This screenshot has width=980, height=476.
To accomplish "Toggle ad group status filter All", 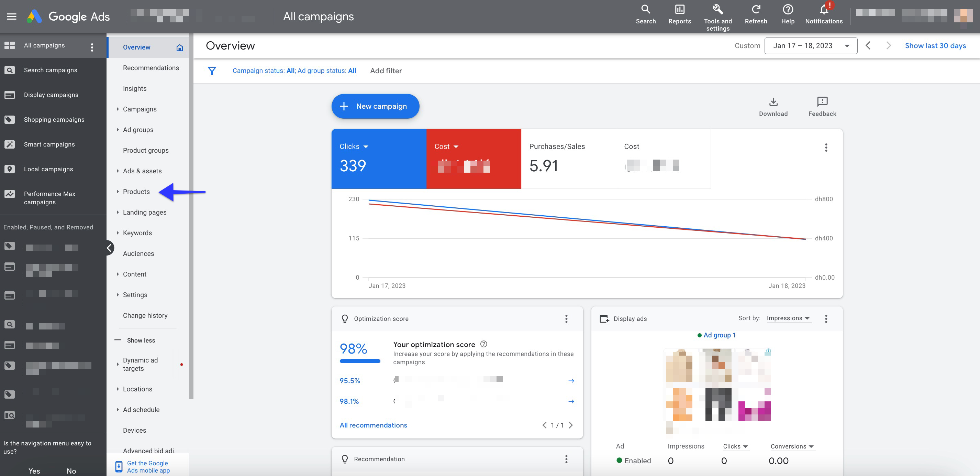I will pyautogui.click(x=352, y=71).
